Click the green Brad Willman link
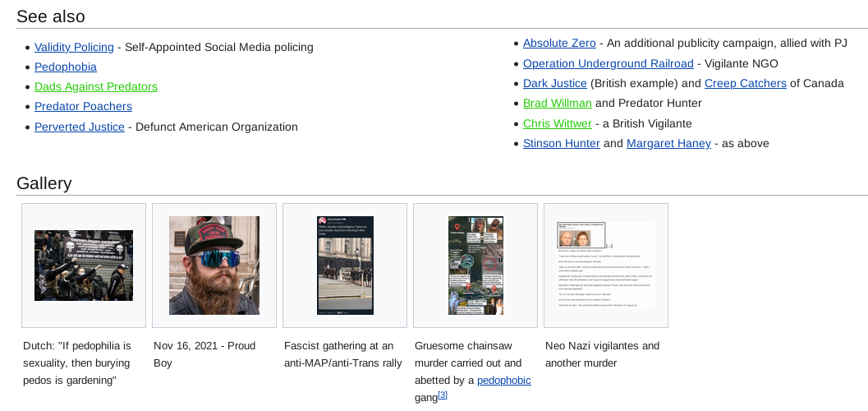 click(x=557, y=103)
